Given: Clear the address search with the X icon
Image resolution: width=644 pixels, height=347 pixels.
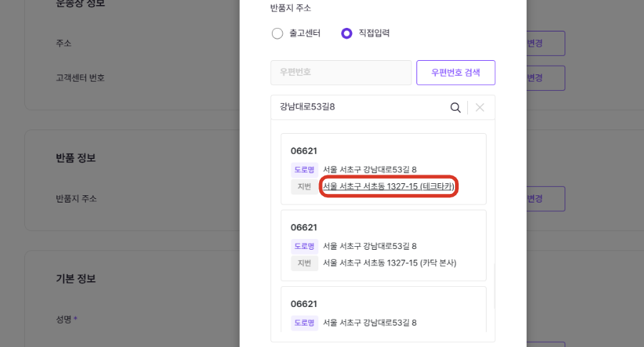Looking at the screenshot, I should (479, 107).
